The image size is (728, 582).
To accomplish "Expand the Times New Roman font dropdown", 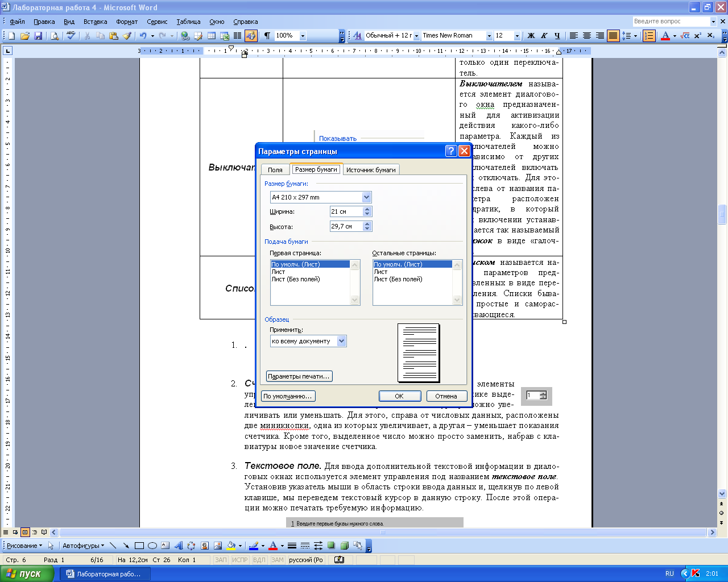I will 489,36.
